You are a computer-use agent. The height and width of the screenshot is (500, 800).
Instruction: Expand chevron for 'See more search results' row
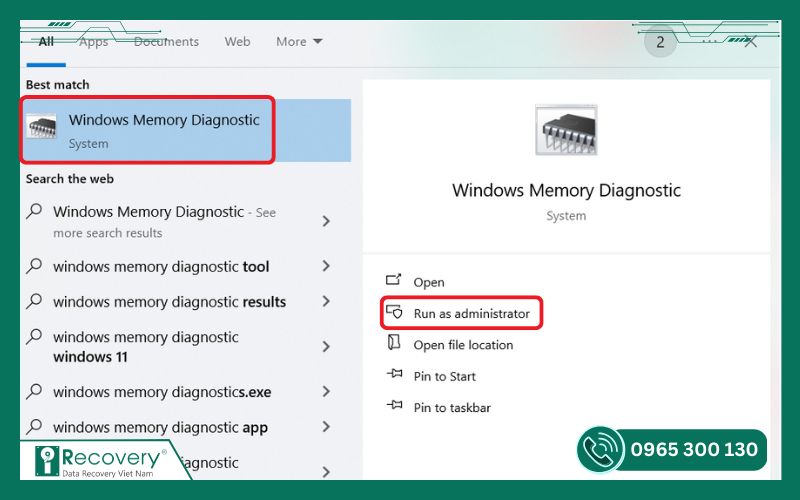(x=327, y=221)
